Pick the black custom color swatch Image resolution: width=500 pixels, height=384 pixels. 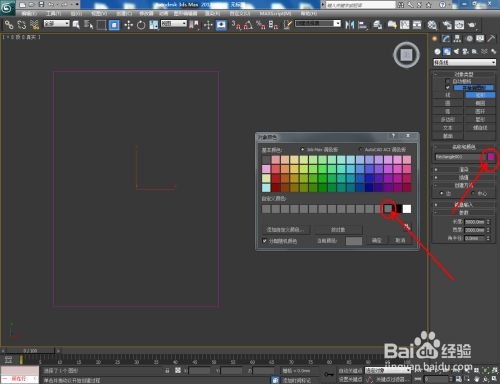point(398,209)
